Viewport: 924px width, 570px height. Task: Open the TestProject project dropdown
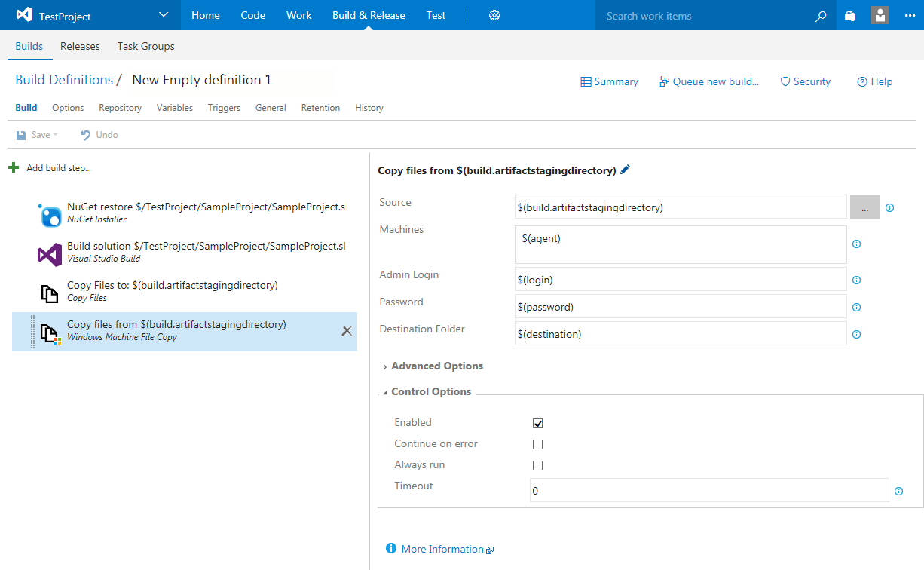(x=164, y=15)
